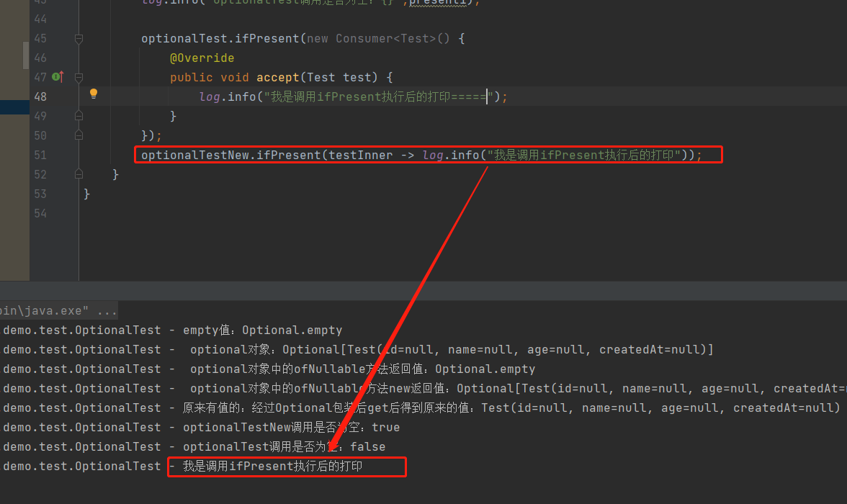Viewport: 847px width, 504px height.
Task: Place cursor in the log.info string on line 48
Action: coord(378,96)
